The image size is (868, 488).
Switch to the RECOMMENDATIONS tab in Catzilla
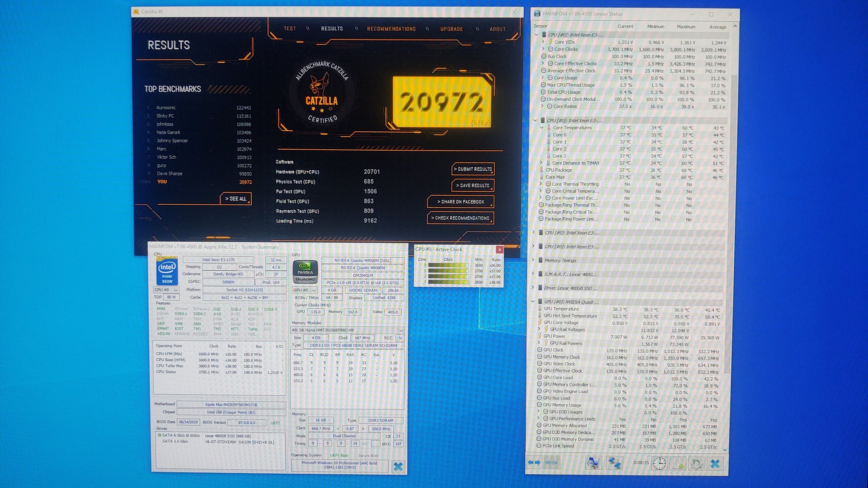(x=391, y=29)
